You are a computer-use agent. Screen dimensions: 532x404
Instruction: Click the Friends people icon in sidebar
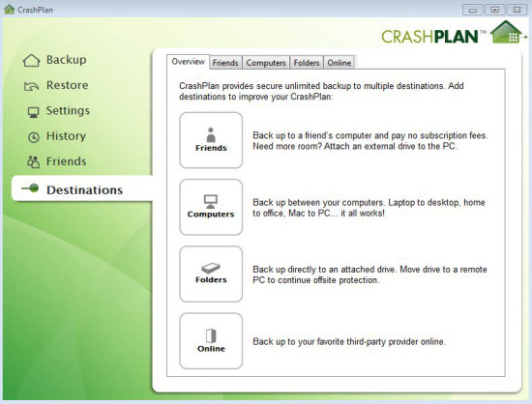click(x=33, y=162)
